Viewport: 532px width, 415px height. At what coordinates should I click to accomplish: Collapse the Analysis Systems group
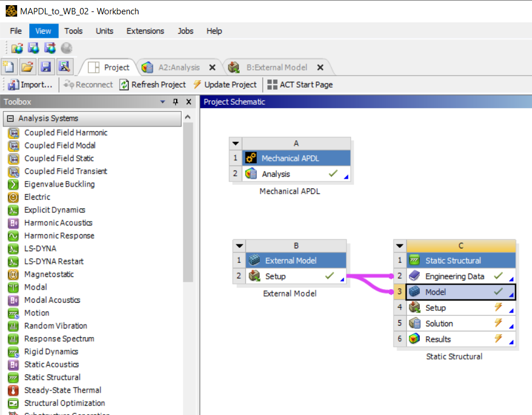coord(10,118)
